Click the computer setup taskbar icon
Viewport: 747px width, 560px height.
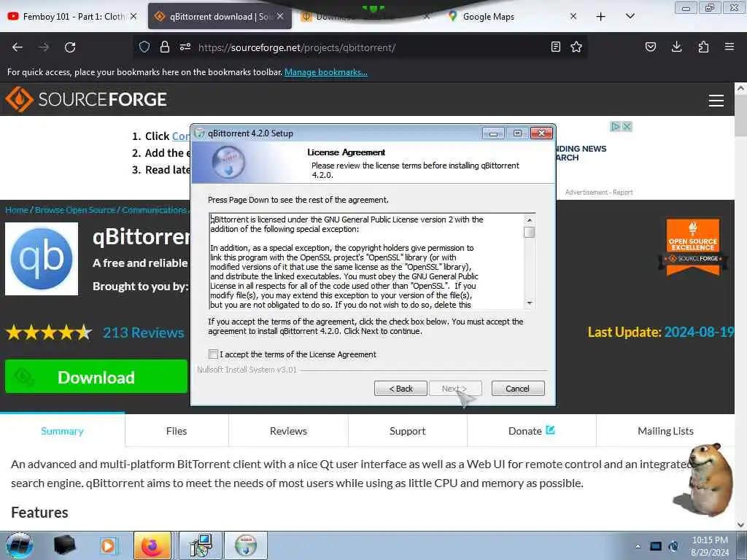tap(201, 545)
